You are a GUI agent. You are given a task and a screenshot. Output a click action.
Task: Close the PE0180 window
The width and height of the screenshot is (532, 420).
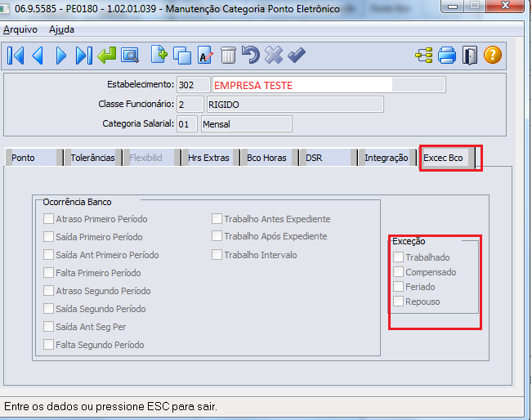click(506, 6)
